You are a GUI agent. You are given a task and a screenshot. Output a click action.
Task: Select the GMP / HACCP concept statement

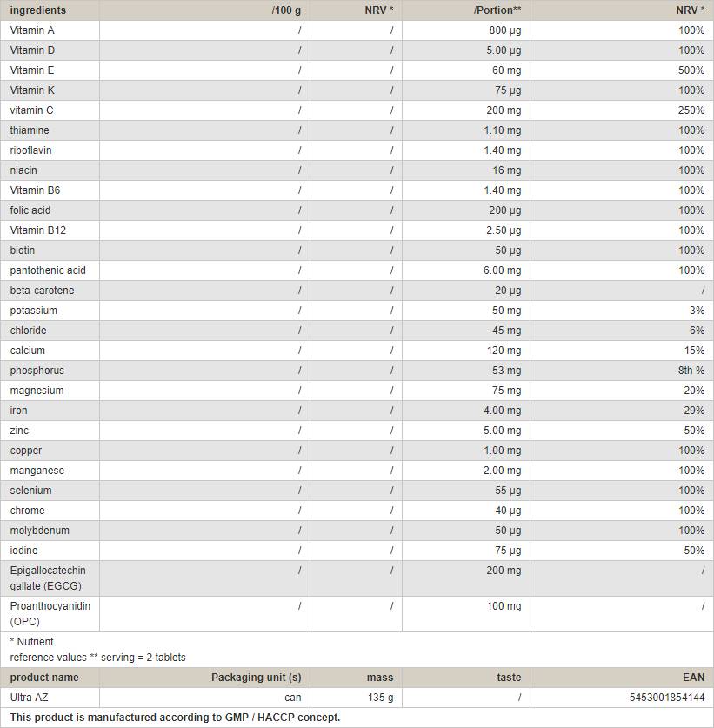[175, 718]
